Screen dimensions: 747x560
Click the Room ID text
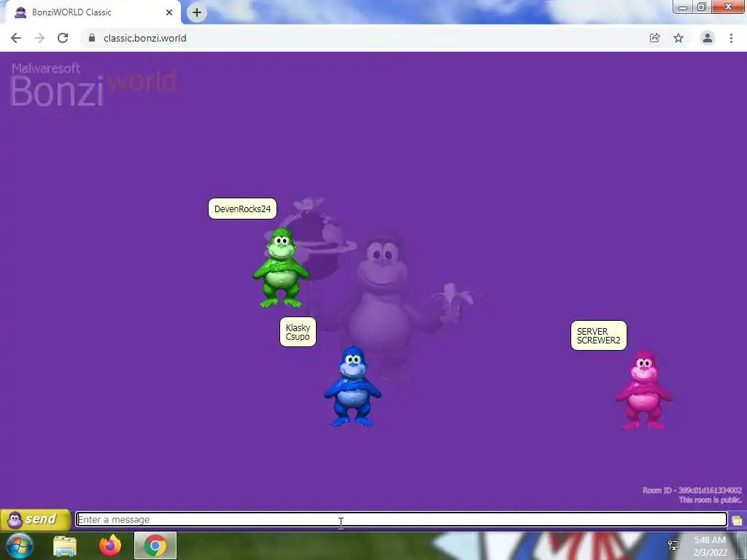click(692, 491)
